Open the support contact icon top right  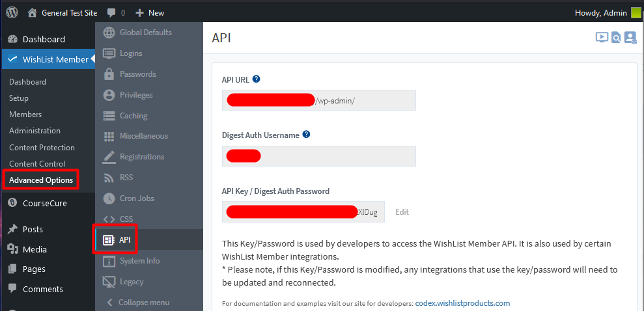pos(630,38)
